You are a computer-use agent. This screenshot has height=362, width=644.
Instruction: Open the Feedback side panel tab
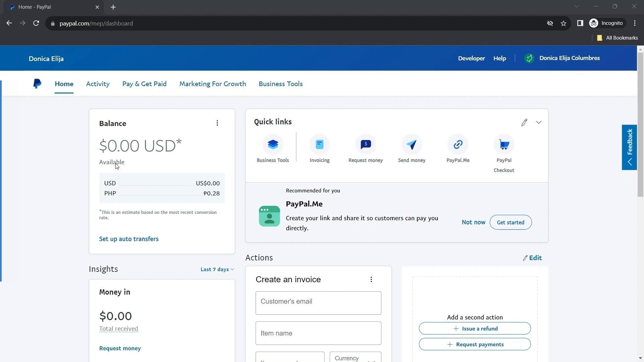click(629, 147)
